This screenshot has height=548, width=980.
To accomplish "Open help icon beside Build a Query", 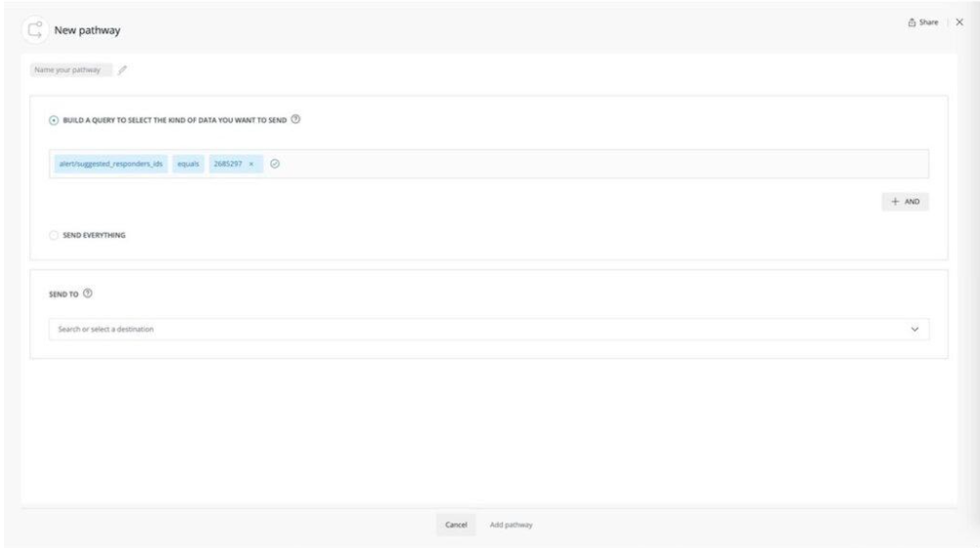I will click(x=295, y=119).
